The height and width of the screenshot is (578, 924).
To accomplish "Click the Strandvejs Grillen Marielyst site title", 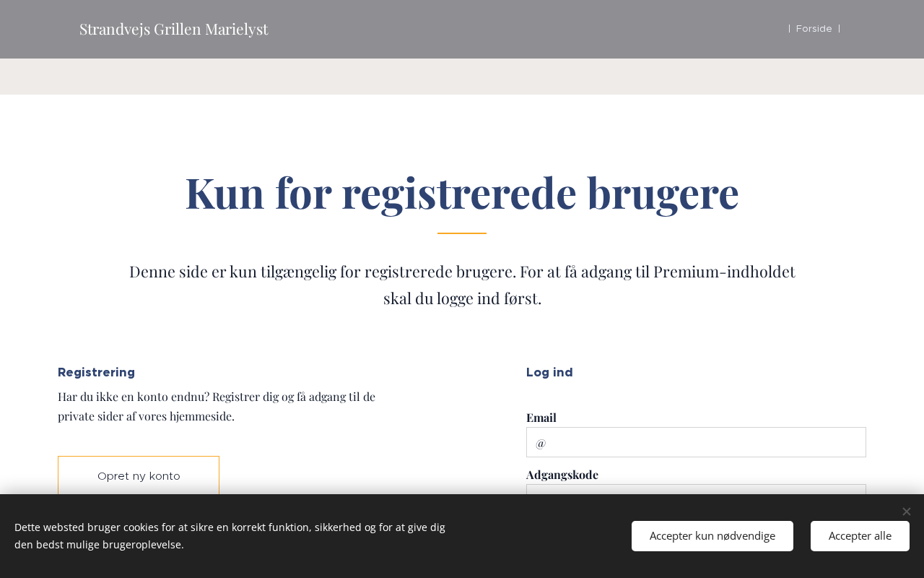I will 173,29.
